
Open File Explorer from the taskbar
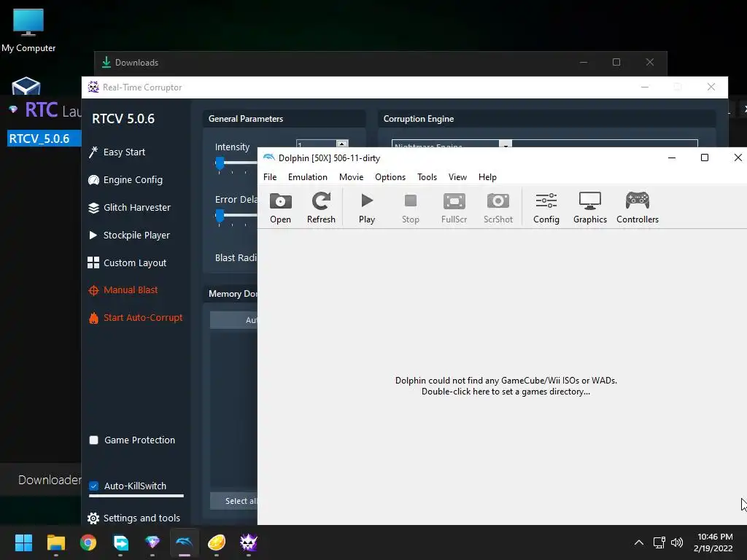[55, 542]
